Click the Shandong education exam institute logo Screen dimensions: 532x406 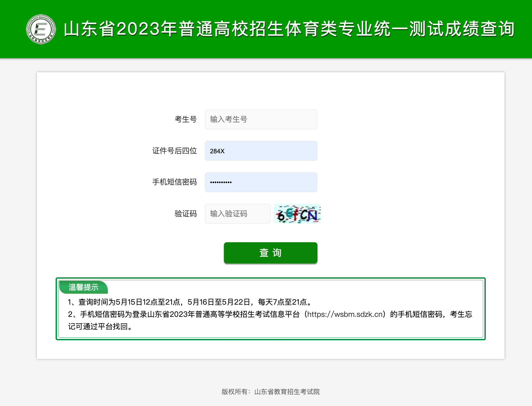point(41,29)
